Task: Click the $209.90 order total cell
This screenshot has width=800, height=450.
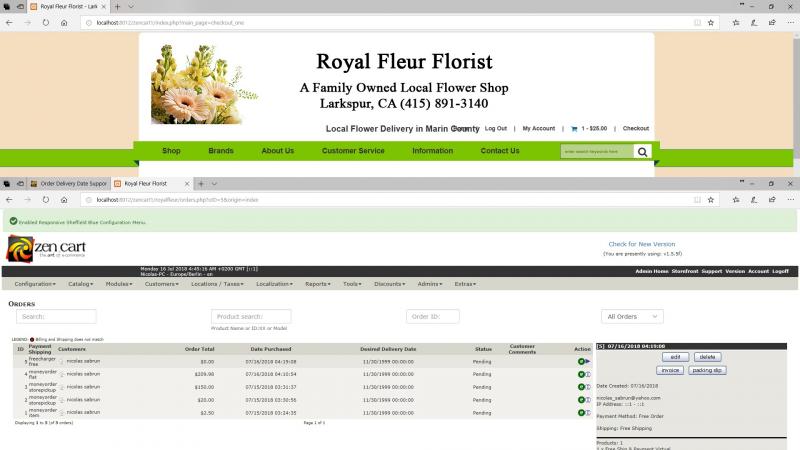Action: (x=204, y=374)
